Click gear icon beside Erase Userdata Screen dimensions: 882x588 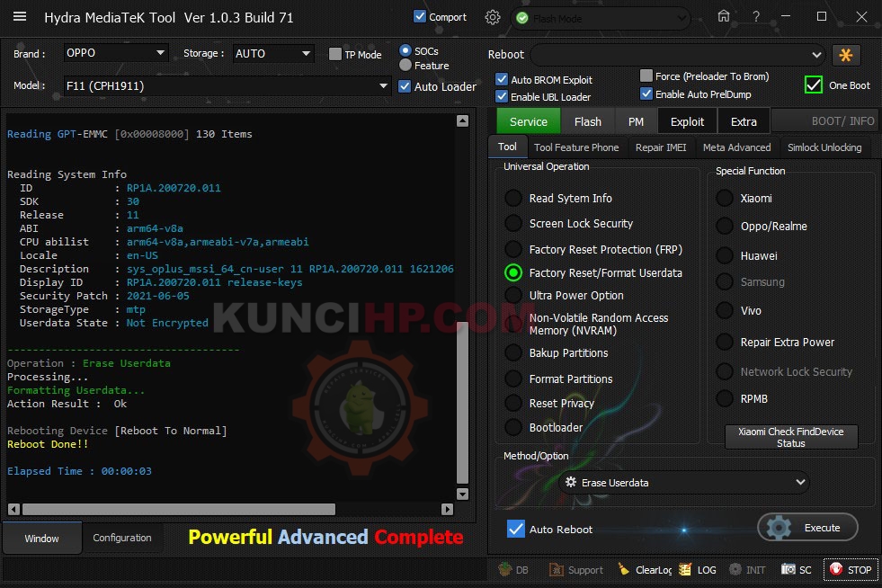[x=570, y=482]
